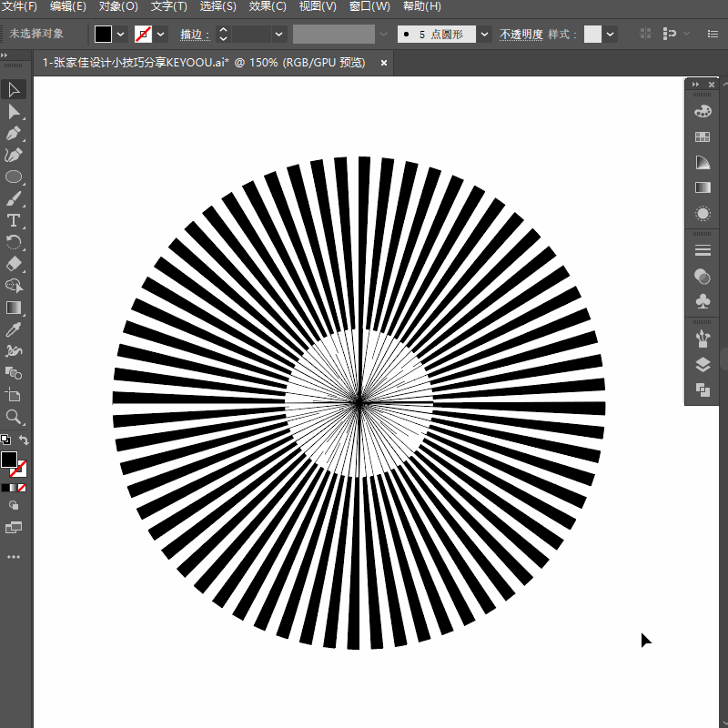The width and height of the screenshot is (728, 728).
Task: Open the Color panel palette icon
Action: 703,111
